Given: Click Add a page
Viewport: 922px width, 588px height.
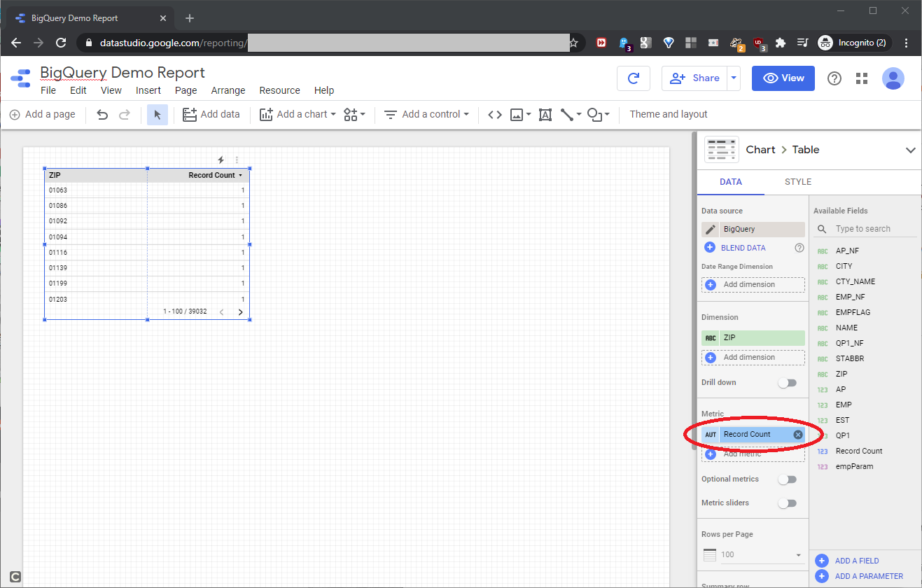Looking at the screenshot, I should click(42, 115).
